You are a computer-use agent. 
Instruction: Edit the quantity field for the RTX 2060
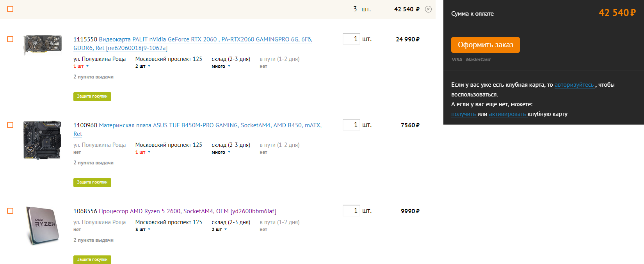click(x=351, y=39)
